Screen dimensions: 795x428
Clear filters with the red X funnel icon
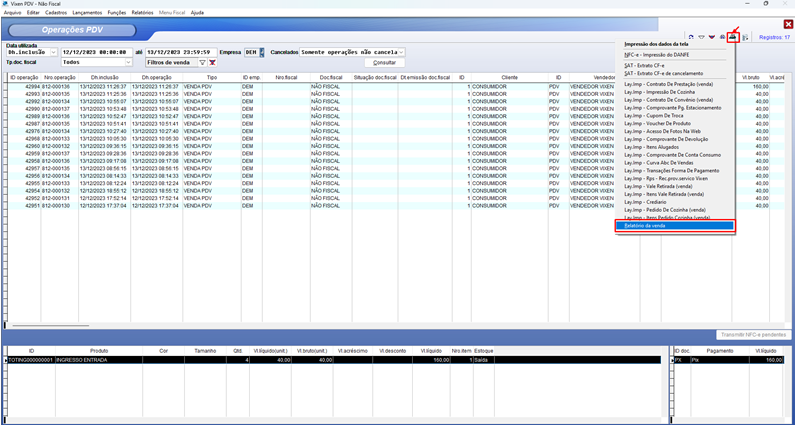point(212,62)
